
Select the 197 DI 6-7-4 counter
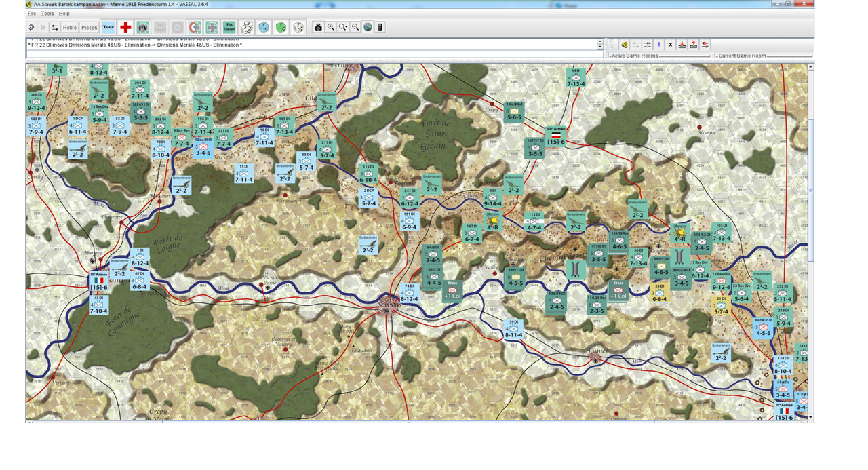pyautogui.click(x=472, y=234)
